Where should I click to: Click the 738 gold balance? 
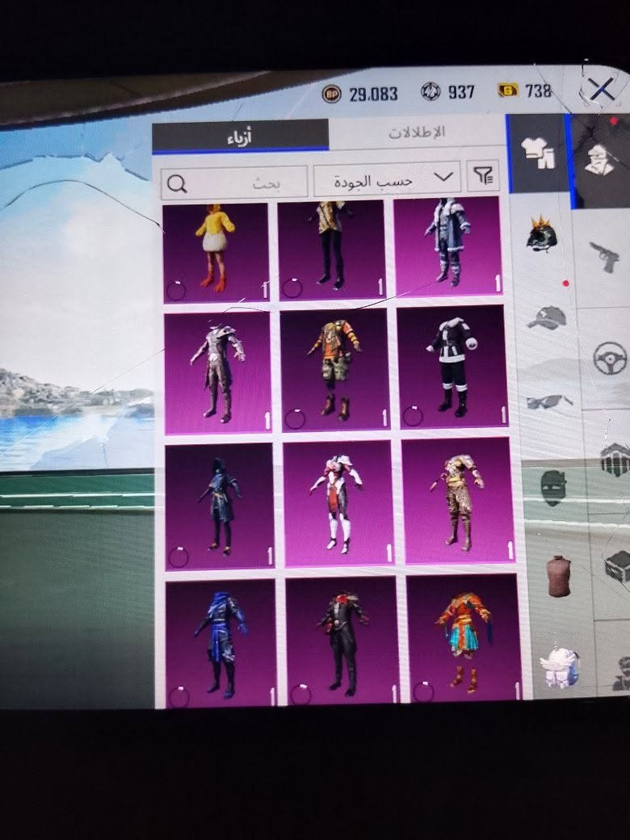(538, 90)
